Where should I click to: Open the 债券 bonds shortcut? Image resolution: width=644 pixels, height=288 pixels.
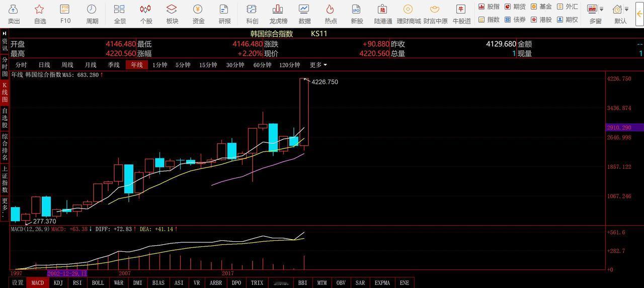(x=515, y=20)
